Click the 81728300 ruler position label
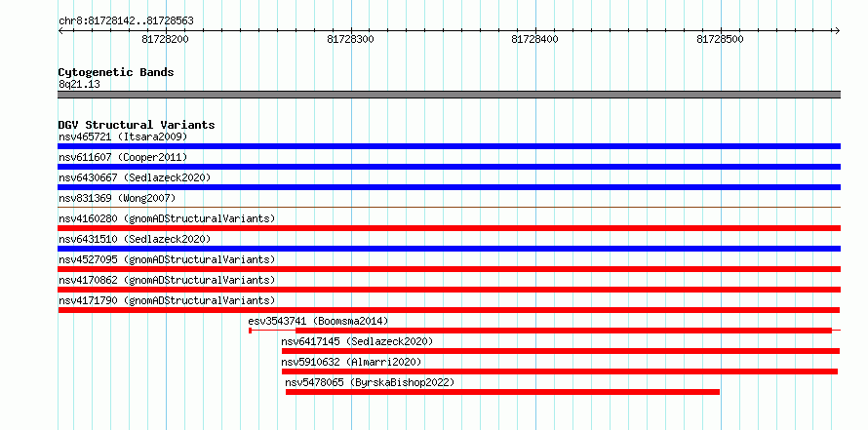868x430 pixels. point(350,39)
